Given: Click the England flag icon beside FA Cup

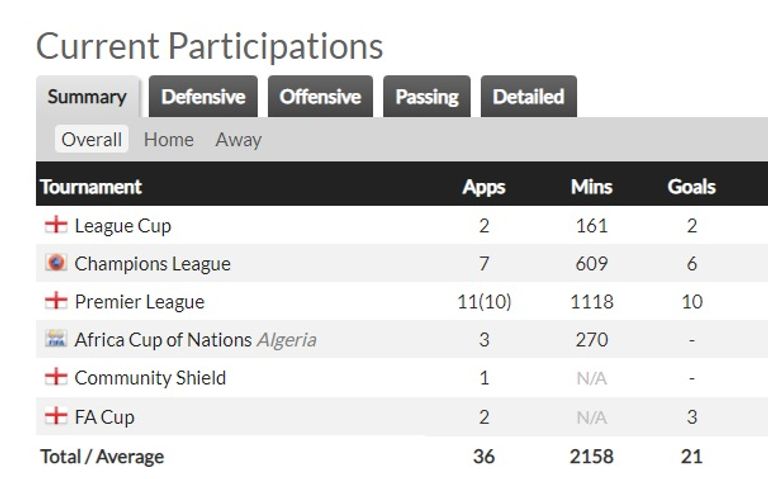Looking at the screenshot, I should coord(56,416).
